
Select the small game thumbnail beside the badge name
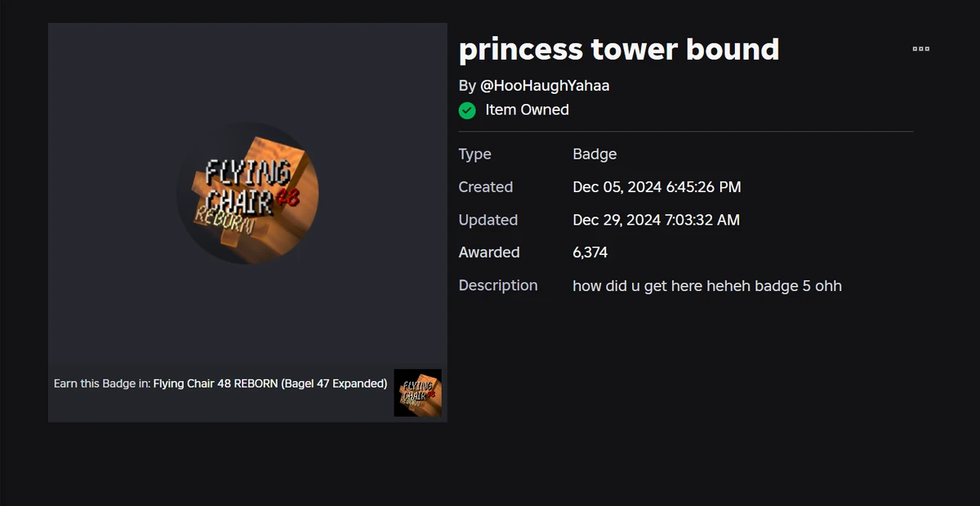pos(417,392)
